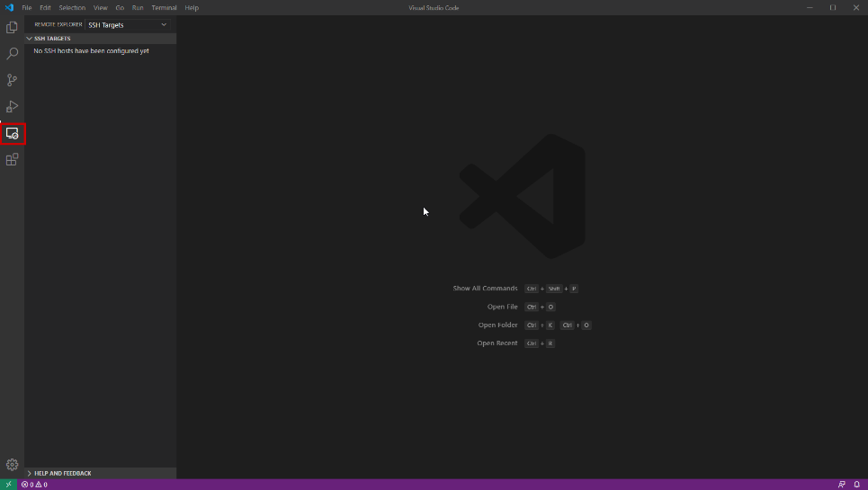Open the File menu
868x490 pixels.
26,7
